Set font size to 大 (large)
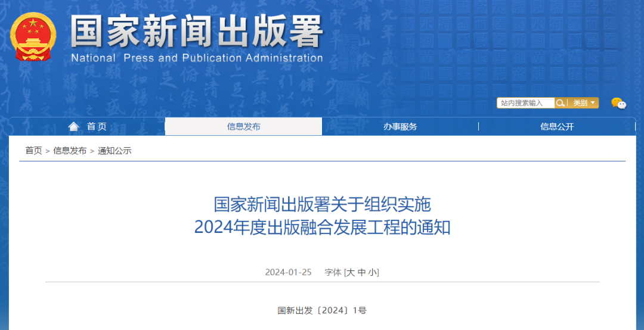 [351, 272]
